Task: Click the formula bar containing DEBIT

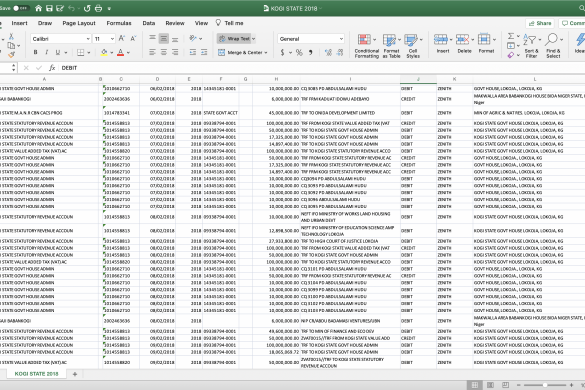Action: click(321, 68)
